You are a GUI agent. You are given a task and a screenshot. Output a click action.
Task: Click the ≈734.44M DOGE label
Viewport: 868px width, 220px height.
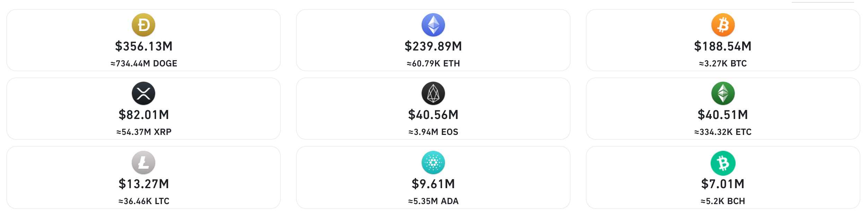pos(144,64)
